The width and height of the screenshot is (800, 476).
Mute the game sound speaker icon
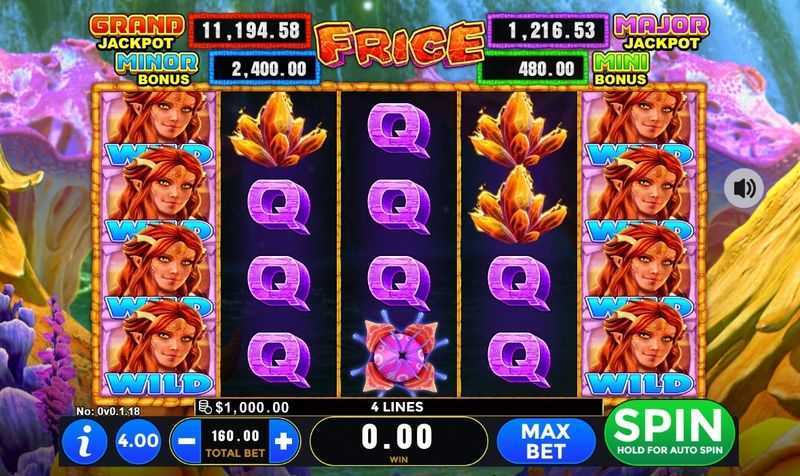pyautogui.click(x=743, y=188)
